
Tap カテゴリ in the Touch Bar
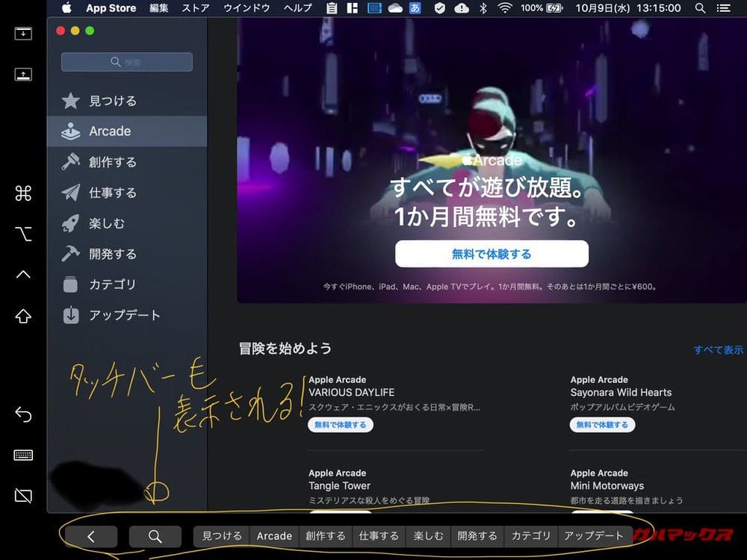tap(530, 536)
